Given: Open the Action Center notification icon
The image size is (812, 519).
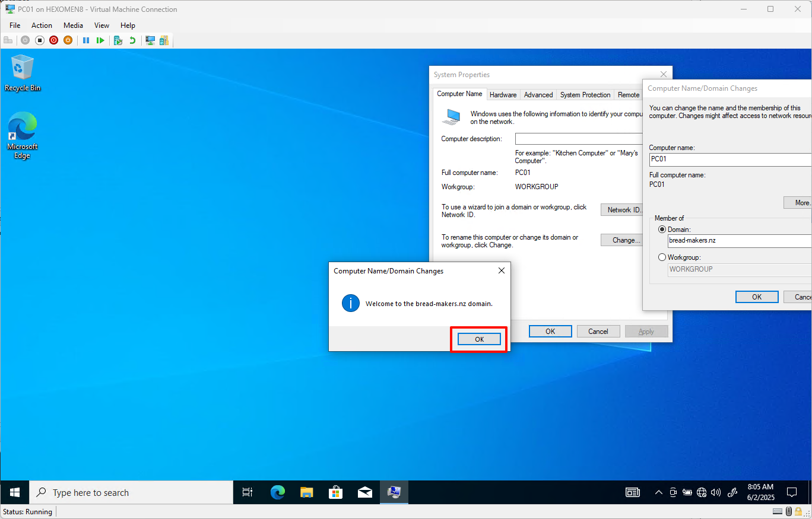Looking at the screenshot, I should point(791,492).
